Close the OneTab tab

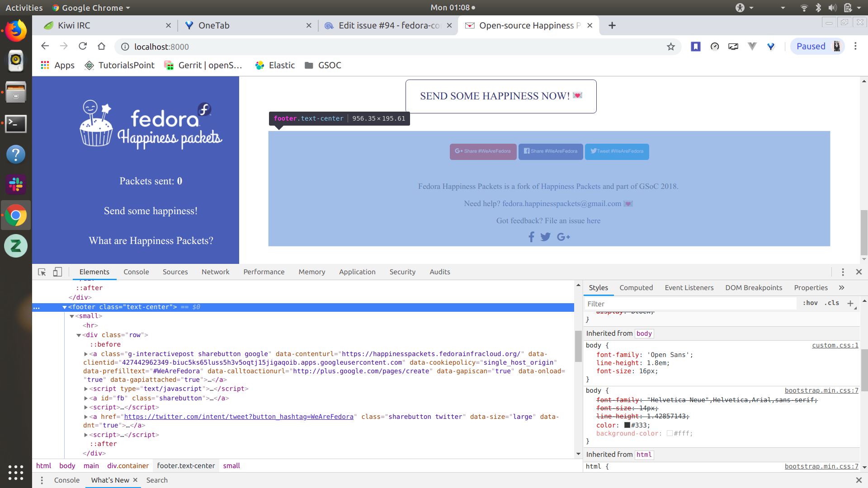tap(309, 26)
